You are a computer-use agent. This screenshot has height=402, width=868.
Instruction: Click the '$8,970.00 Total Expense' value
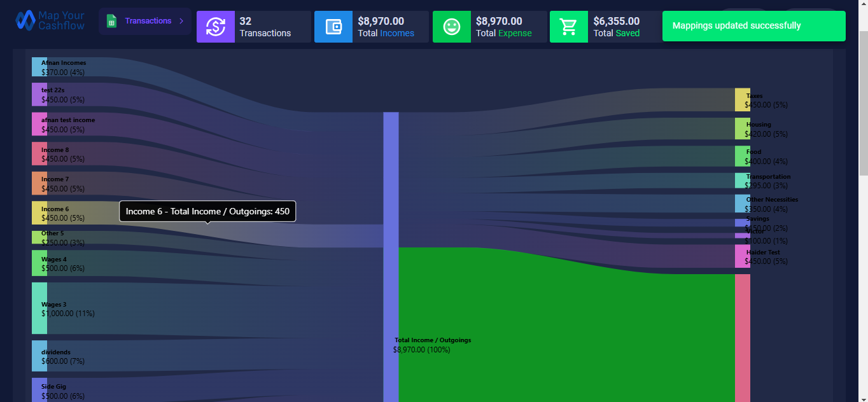(x=503, y=27)
